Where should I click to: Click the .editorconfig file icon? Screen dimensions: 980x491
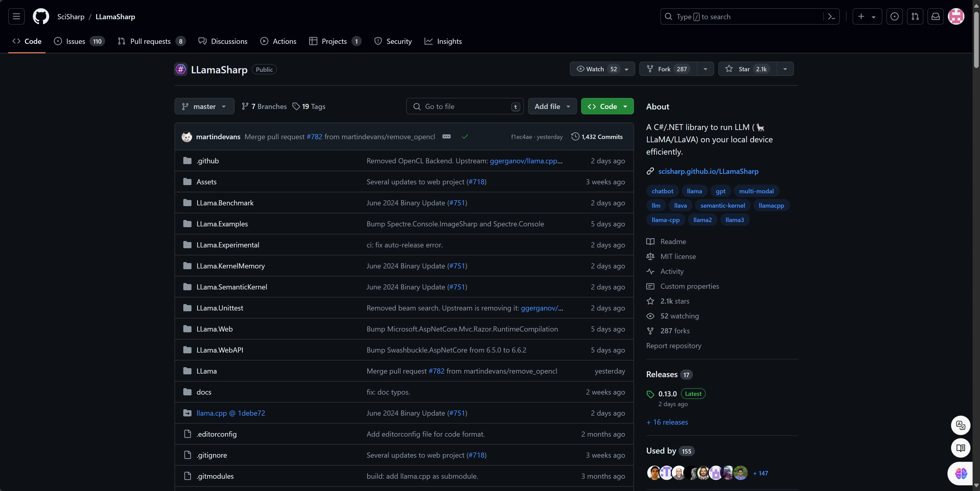[x=187, y=434]
